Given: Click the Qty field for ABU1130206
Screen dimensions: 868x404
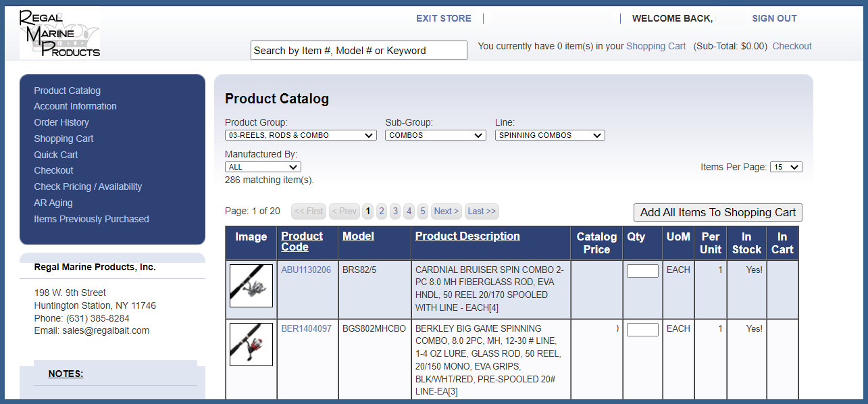Looking at the screenshot, I should [x=642, y=271].
